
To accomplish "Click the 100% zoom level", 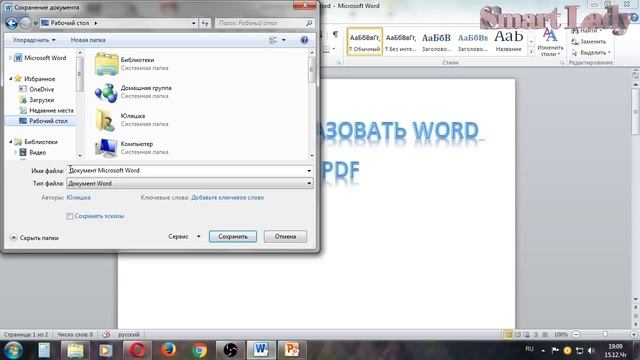I will pos(561,334).
